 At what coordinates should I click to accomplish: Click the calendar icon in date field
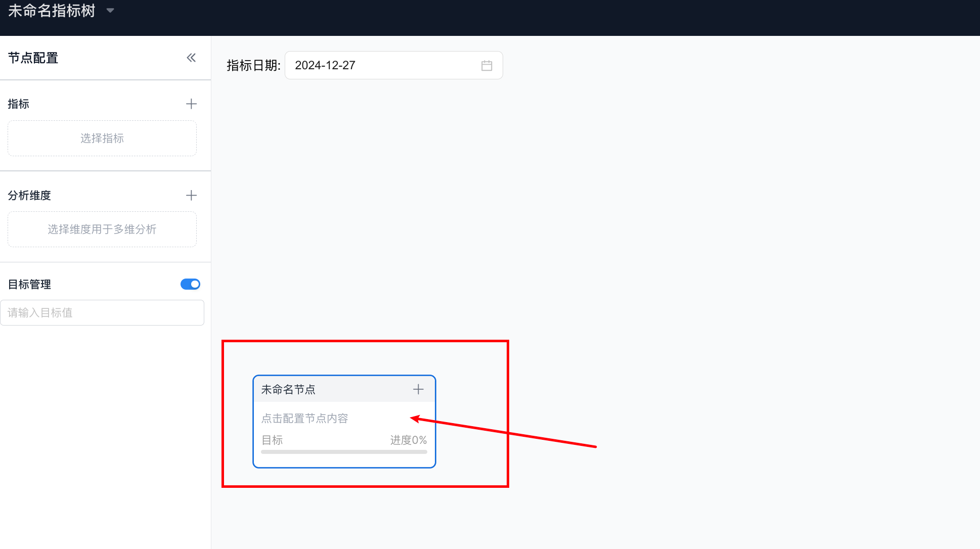(486, 66)
